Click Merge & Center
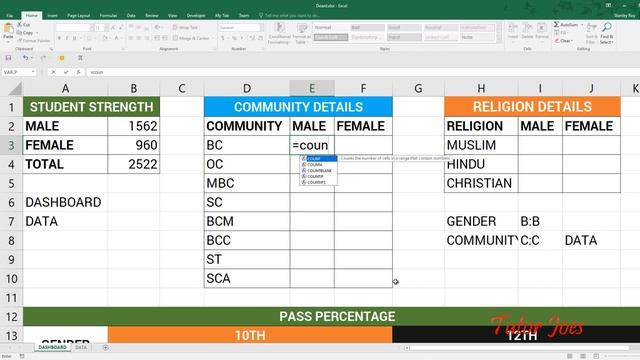 (191, 38)
